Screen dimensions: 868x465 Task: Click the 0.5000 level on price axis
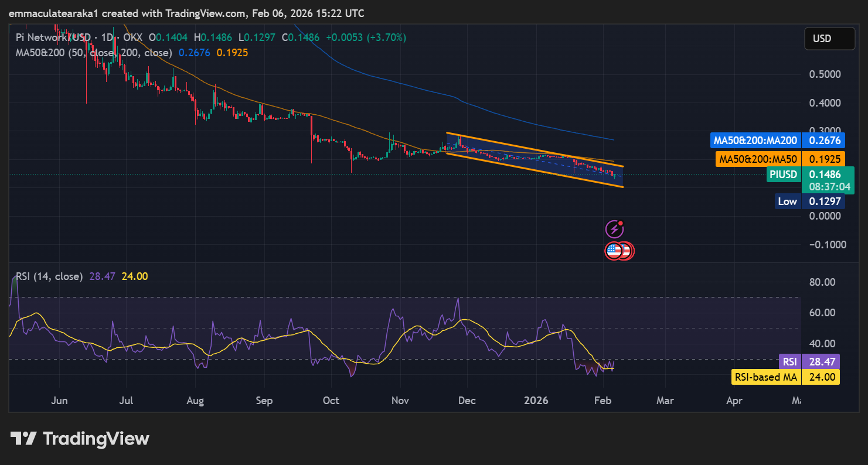click(x=825, y=74)
